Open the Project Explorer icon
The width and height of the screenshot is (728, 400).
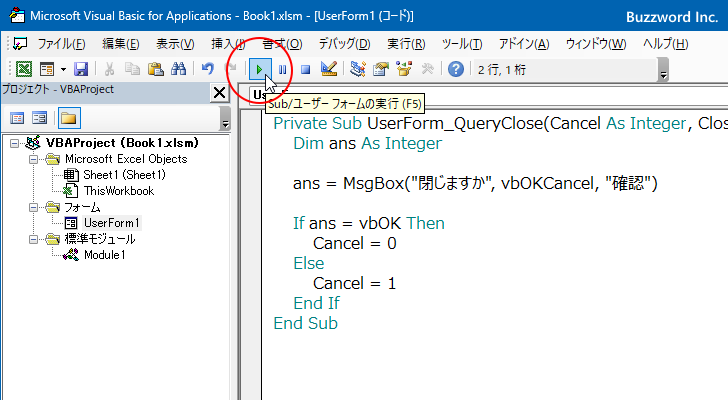pyautogui.click(x=358, y=70)
